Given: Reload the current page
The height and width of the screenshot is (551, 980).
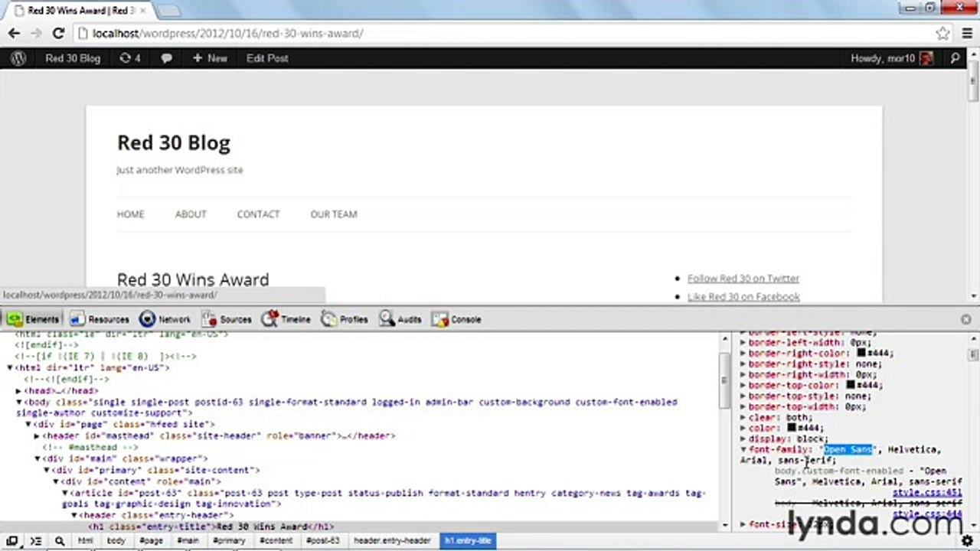Looking at the screenshot, I should tap(58, 34).
